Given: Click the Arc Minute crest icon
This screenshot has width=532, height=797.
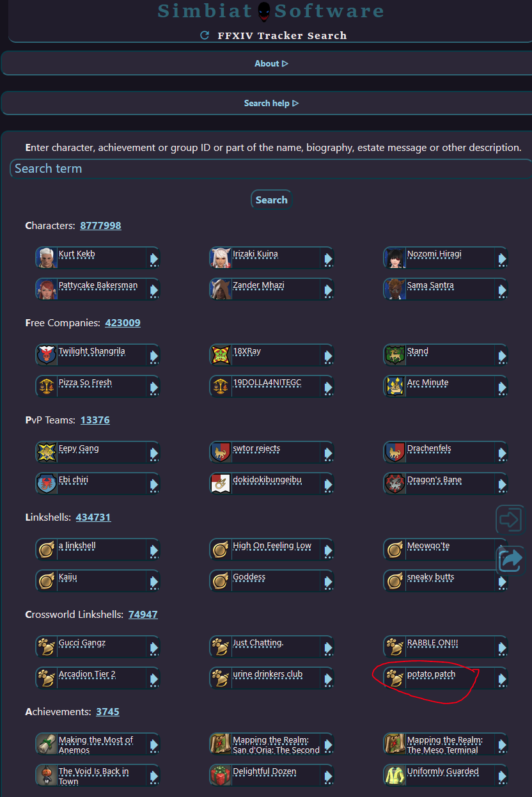Looking at the screenshot, I should [x=395, y=386].
